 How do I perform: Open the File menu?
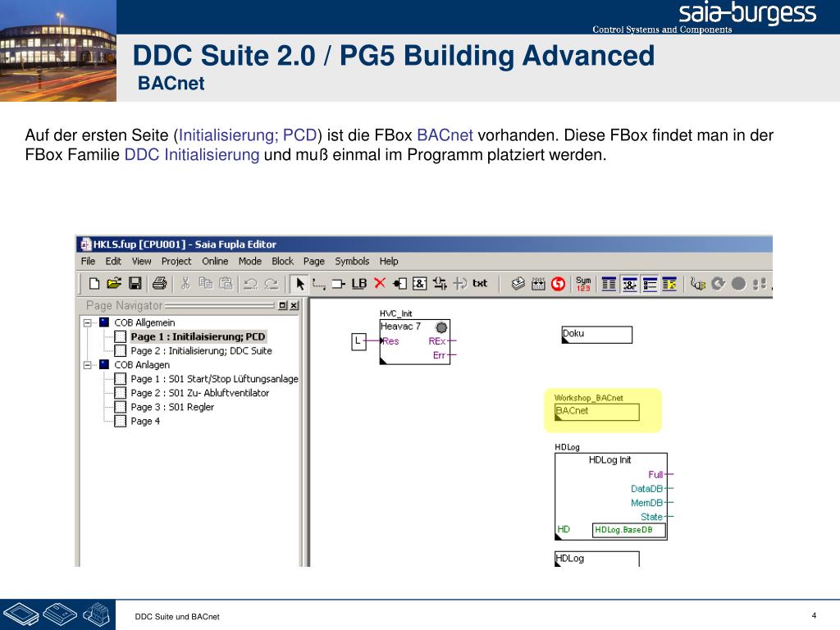(x=88, y=261)
